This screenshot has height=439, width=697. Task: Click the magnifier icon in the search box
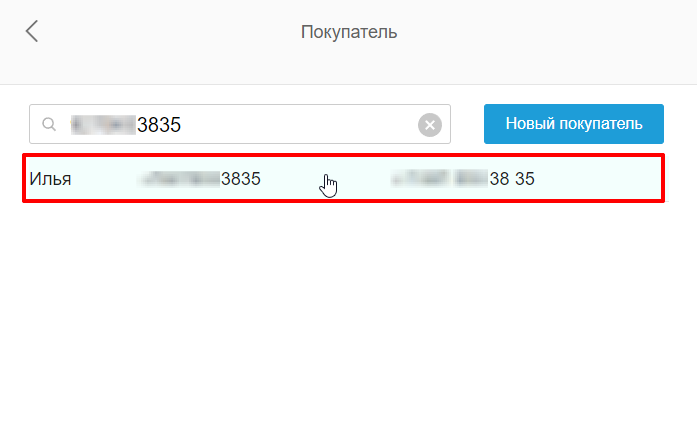tap(49, 124)
